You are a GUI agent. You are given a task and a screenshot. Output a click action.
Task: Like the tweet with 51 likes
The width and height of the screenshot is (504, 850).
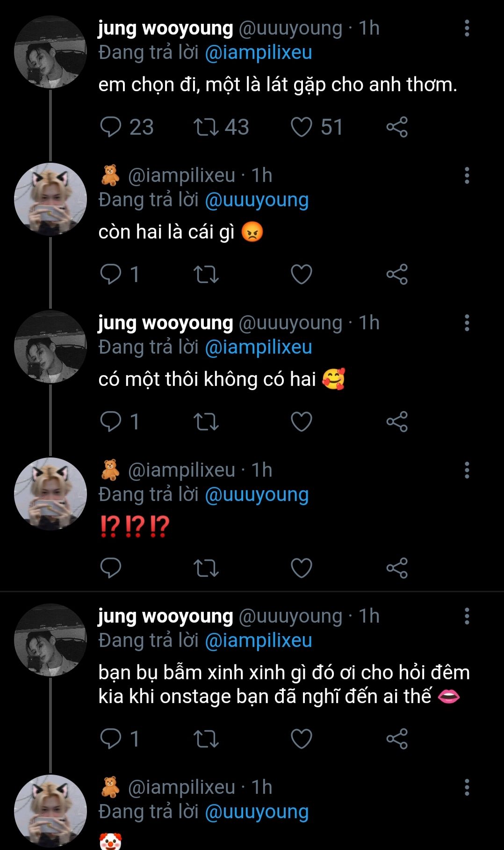tap(301, 127)
